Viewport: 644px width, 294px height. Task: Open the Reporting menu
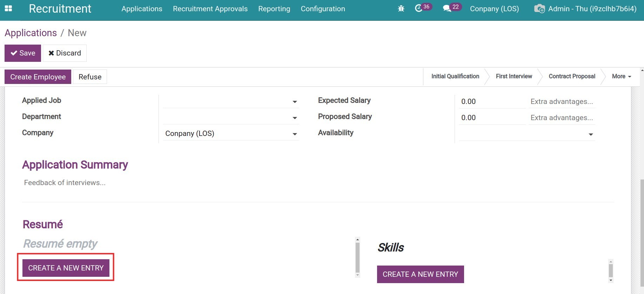pyautogui.click(x=274, y=9)
